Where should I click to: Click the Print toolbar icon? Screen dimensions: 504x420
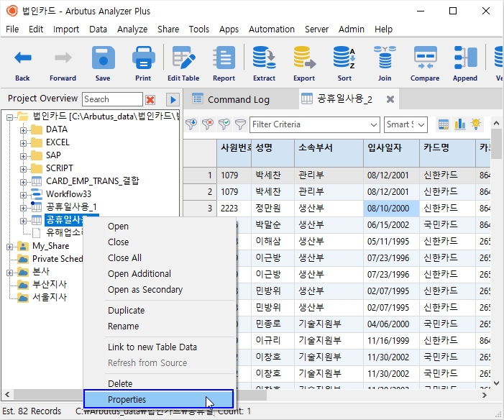pos(143,58)
